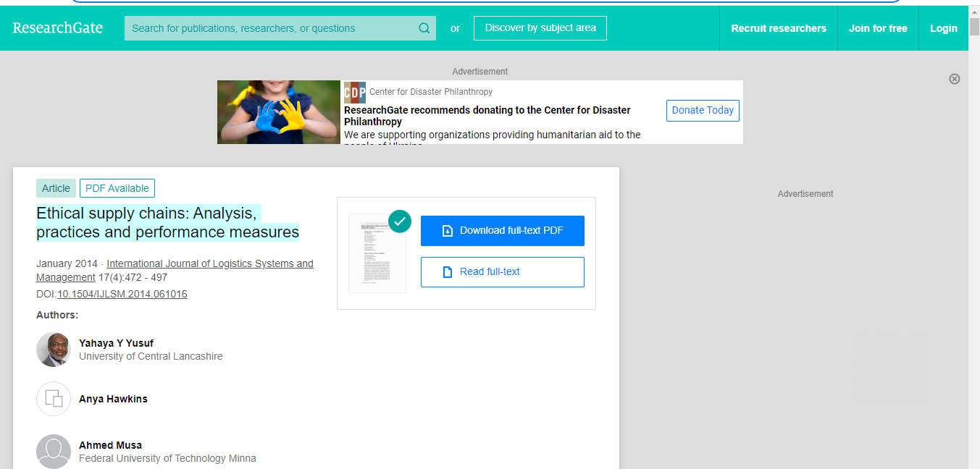
Task: Open Recruit researchers menu item
Action: tap(779, 28)
